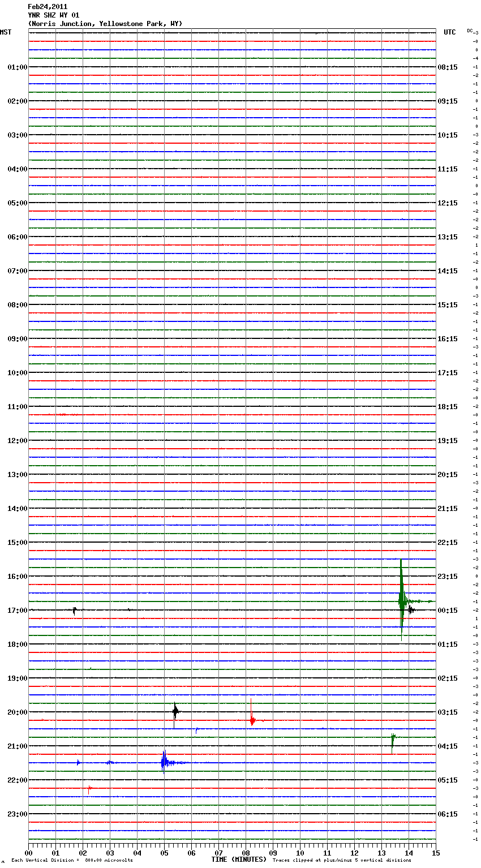
Task: Click the 00:15 UTC time label
Action: coord(448,611)
